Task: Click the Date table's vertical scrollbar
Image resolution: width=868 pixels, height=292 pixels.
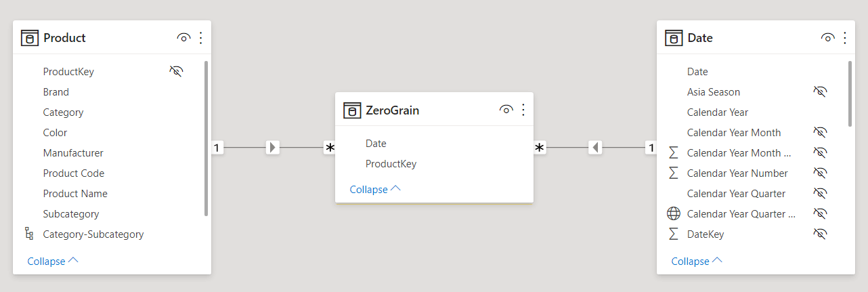Action: pyautogui.click(x=850, y=93)
